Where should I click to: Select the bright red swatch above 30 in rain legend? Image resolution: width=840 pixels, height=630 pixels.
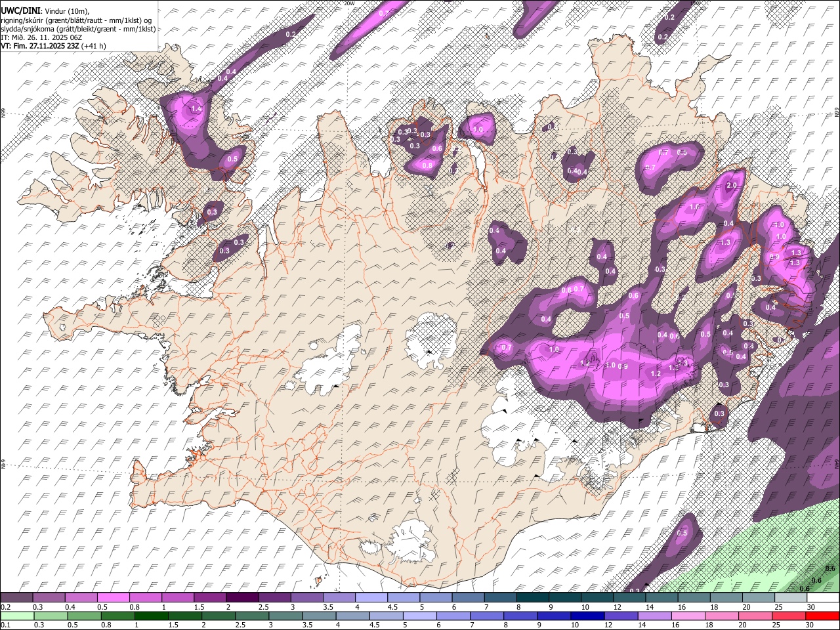coord(822,616)
